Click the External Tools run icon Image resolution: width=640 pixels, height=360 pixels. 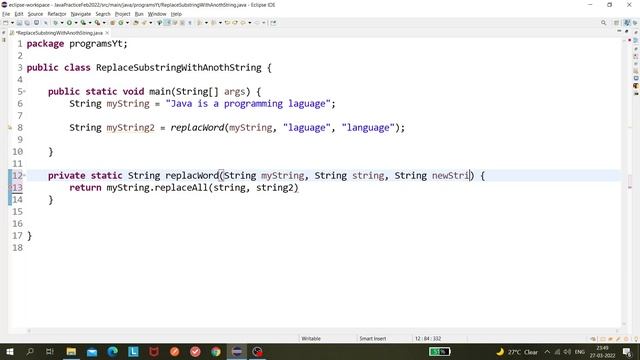point(98,23)
